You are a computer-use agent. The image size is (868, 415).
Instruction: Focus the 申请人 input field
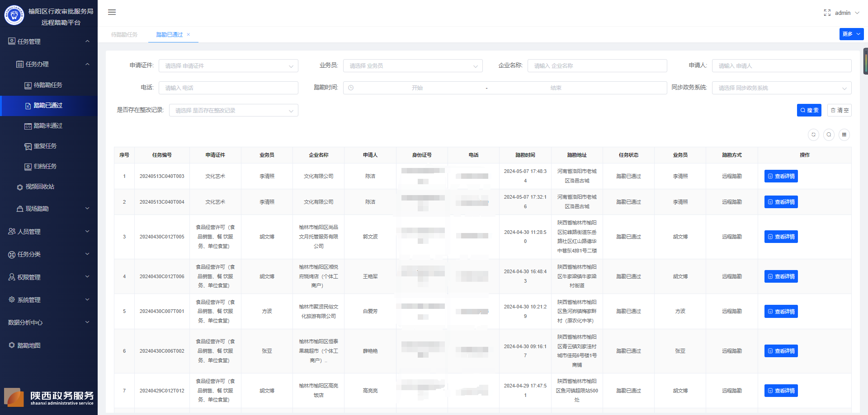click(x=782, y=66)
